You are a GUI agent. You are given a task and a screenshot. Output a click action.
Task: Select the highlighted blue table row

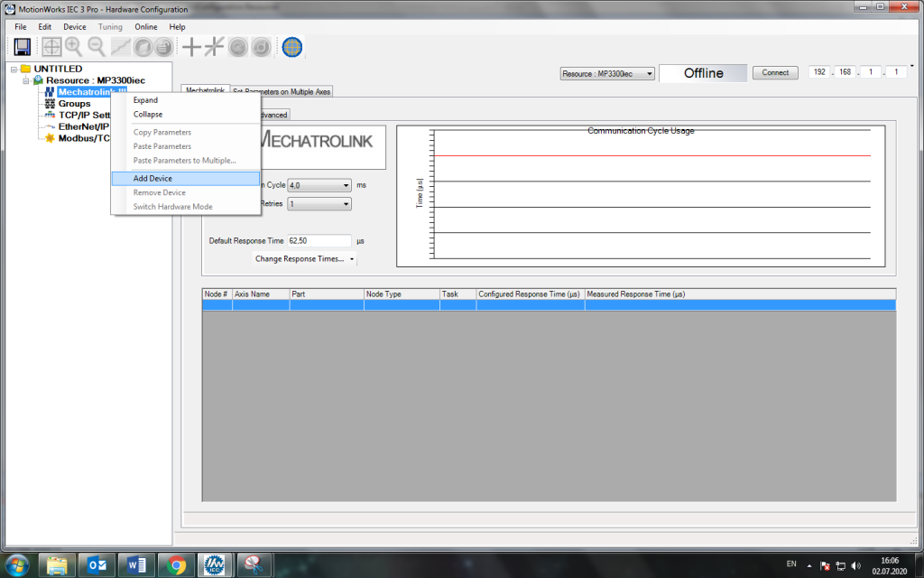(549, 305)
